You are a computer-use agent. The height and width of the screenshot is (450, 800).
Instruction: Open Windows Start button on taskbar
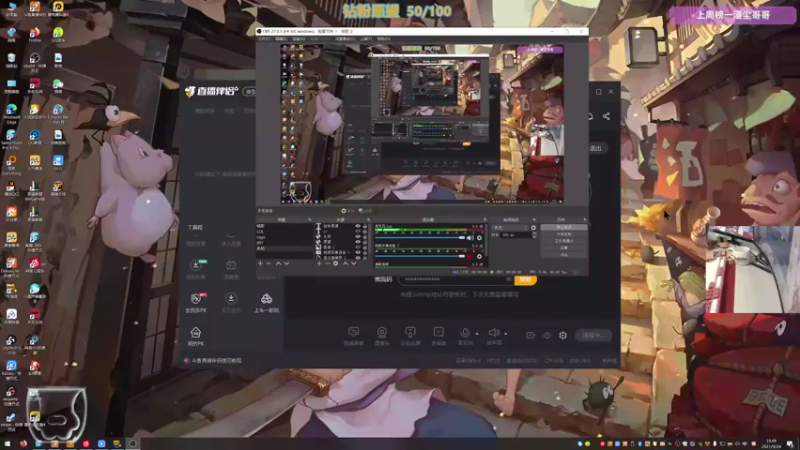[7, 444]
